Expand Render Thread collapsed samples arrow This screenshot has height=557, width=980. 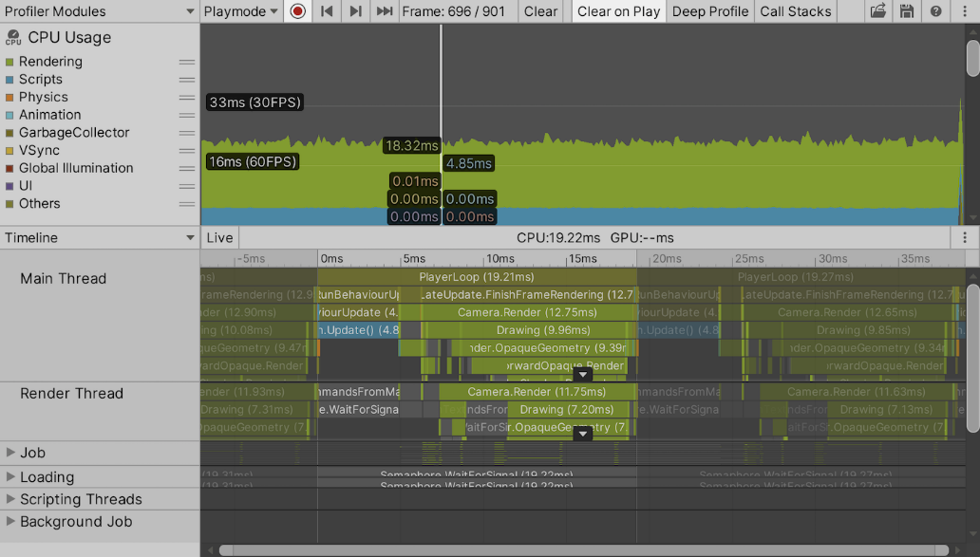point(582,434)
